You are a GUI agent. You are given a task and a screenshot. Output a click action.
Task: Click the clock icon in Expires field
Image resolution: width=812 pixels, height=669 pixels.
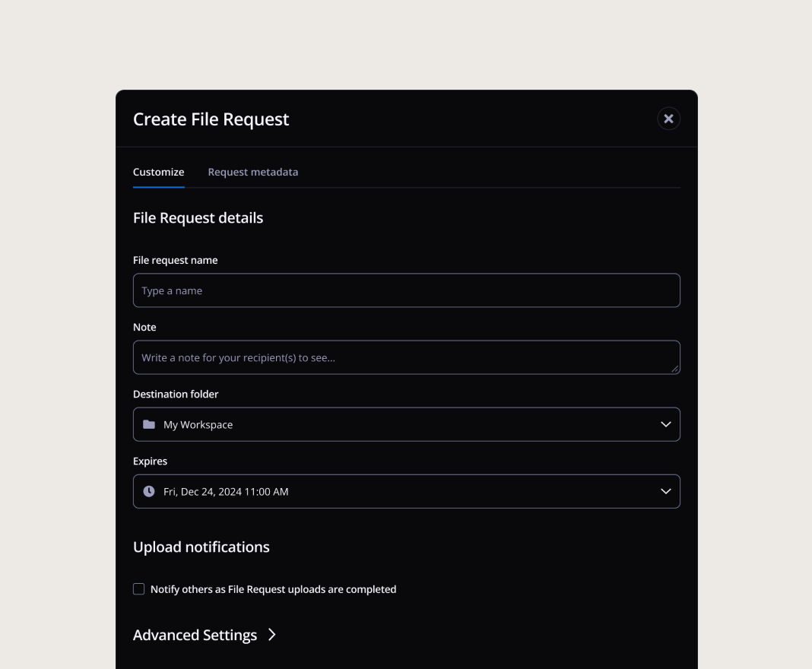[149, 491]
